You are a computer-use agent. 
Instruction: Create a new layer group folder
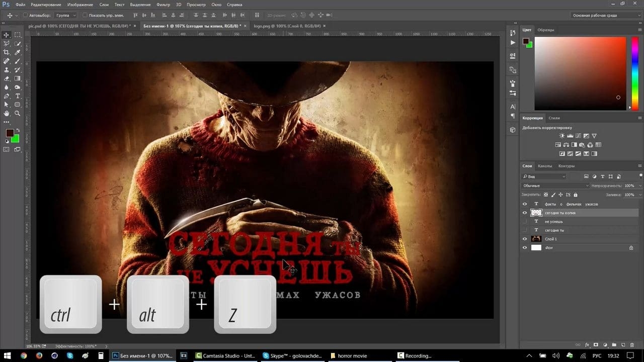click(614, 345)
